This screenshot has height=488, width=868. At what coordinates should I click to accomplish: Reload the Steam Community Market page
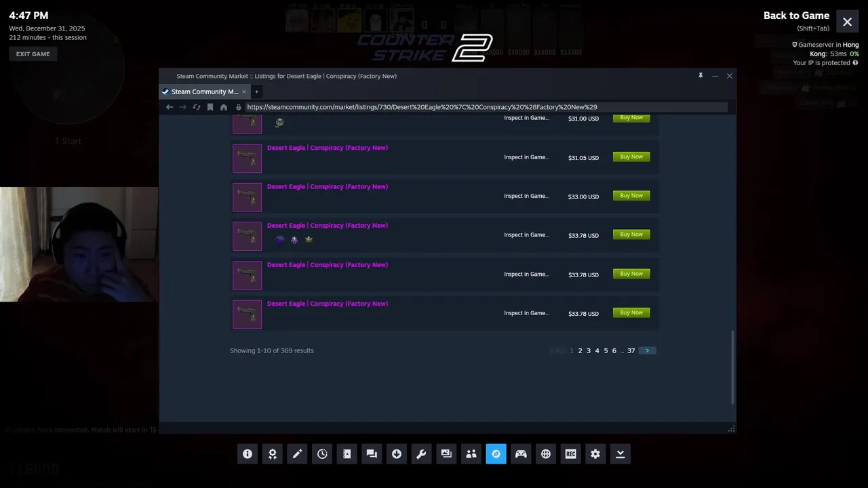pos(197,107)
